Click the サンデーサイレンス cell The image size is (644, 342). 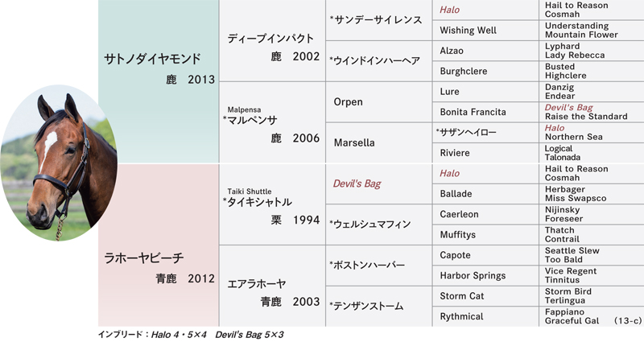pos(378,20)
